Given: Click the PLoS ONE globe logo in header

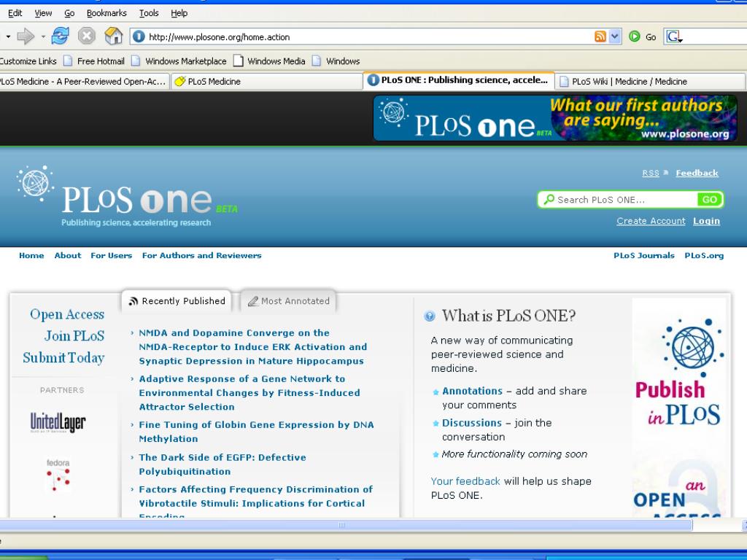Looking at the screenshot, I should [x=34, y=183].
